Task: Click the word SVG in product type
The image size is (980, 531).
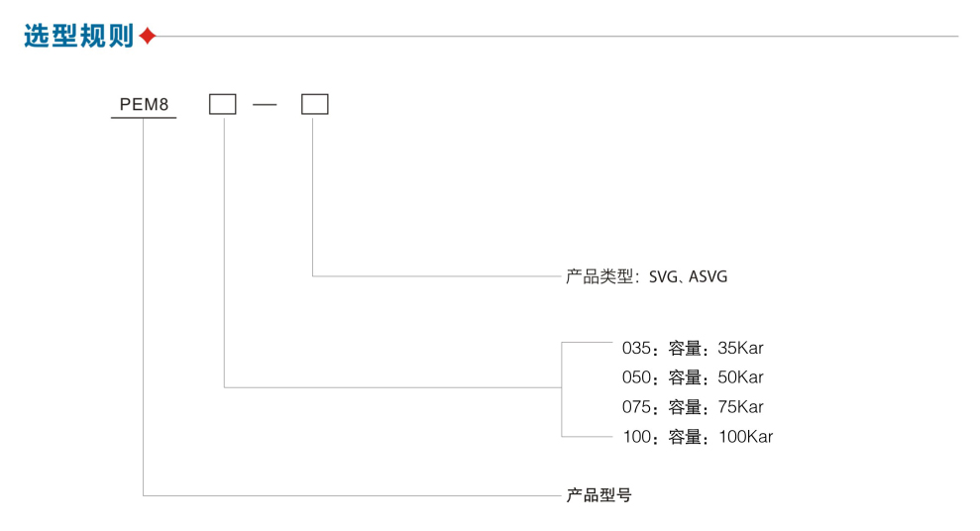Action: click(663, 276)
